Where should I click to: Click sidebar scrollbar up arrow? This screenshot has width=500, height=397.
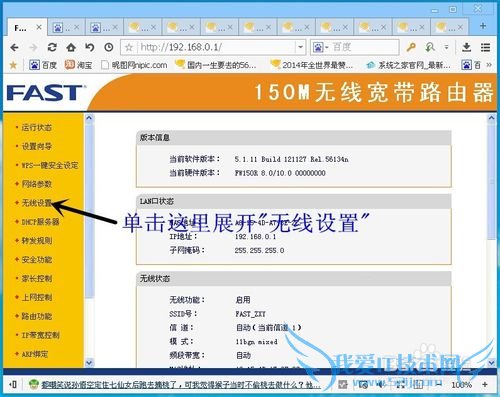tap(89, 118)
